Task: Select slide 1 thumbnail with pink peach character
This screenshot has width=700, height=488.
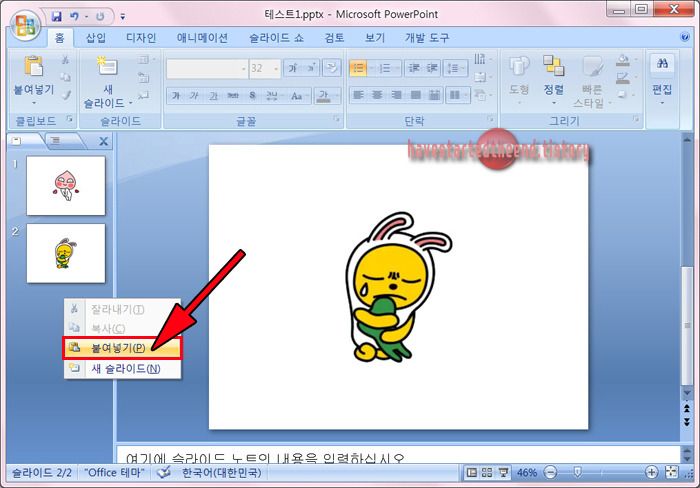Action: coord(66,185)
